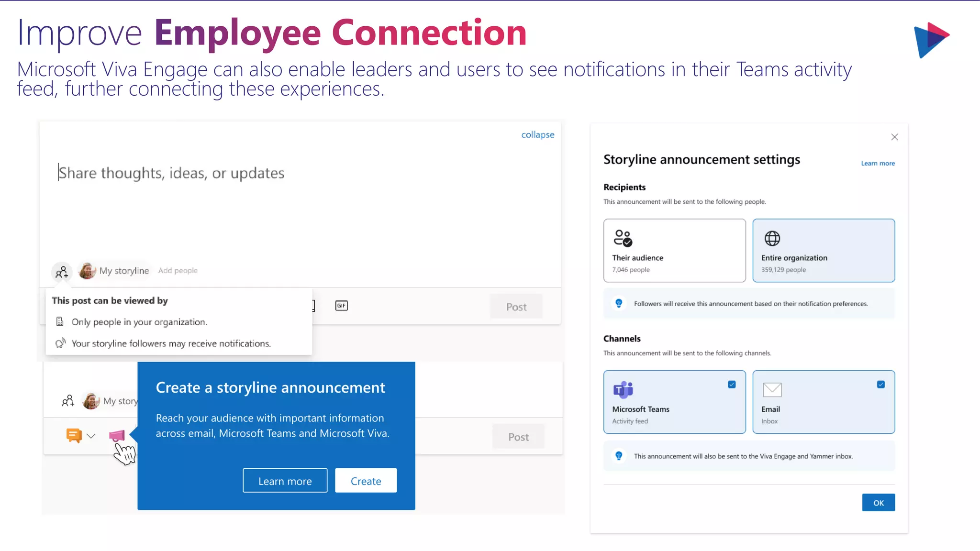Click the audience icon in lower composer
The image size is (980, 551).
pos(68,401)
